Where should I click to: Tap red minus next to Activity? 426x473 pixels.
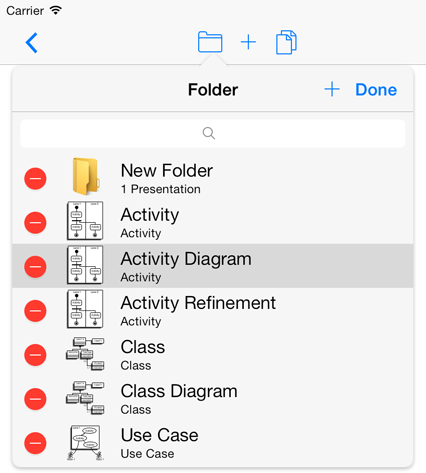[x=35, y=223]
